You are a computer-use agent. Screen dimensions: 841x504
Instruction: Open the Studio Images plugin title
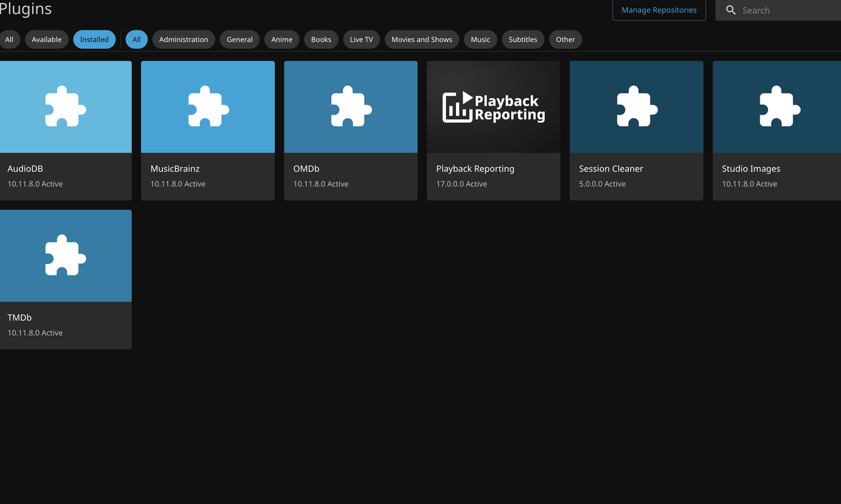(x=751, y=169)
